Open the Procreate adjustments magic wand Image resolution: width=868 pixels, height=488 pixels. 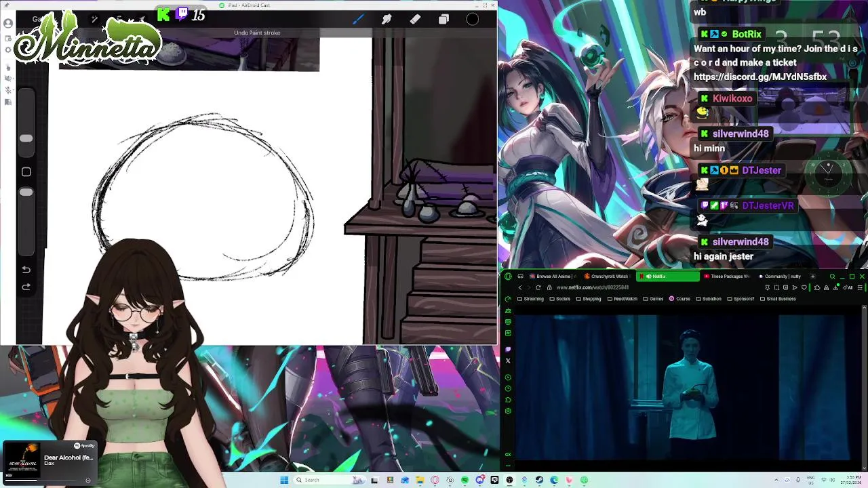[94, 19]
